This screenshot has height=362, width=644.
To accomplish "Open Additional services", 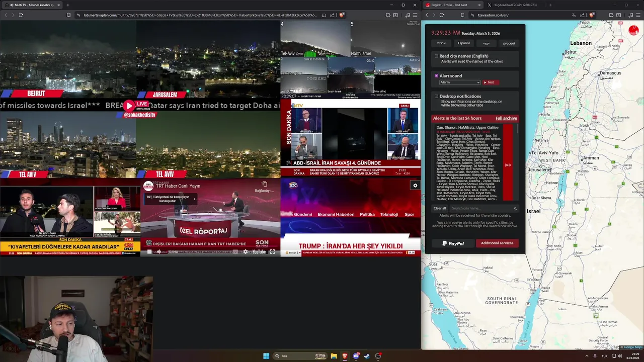I will [497, 243].
